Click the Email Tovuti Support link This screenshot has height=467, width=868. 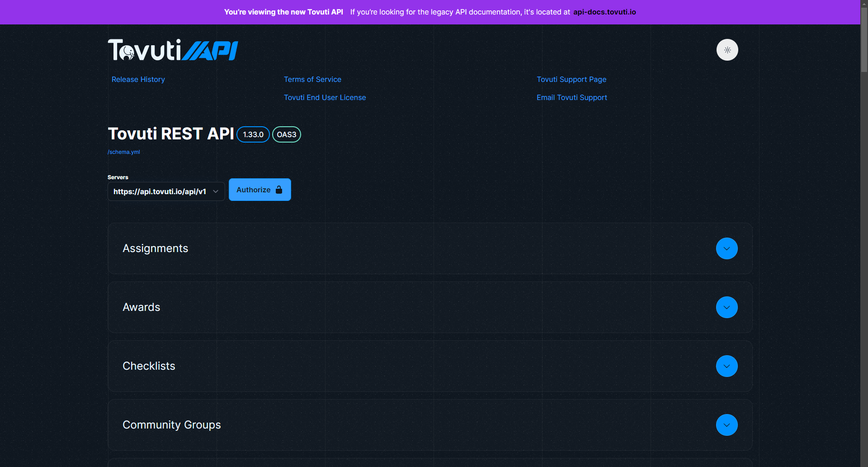pos(571,97)
